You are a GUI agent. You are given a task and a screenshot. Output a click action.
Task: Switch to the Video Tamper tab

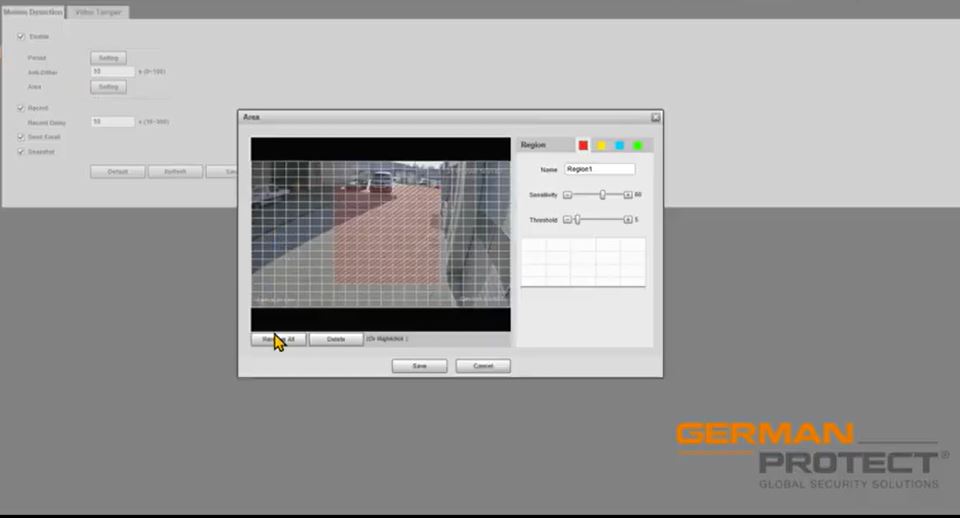click(98, 12)
